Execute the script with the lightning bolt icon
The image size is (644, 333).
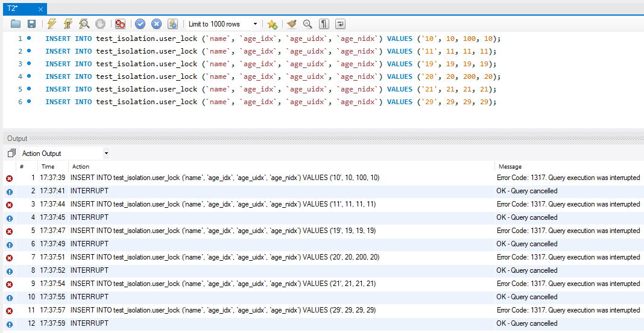coord(52,24)
